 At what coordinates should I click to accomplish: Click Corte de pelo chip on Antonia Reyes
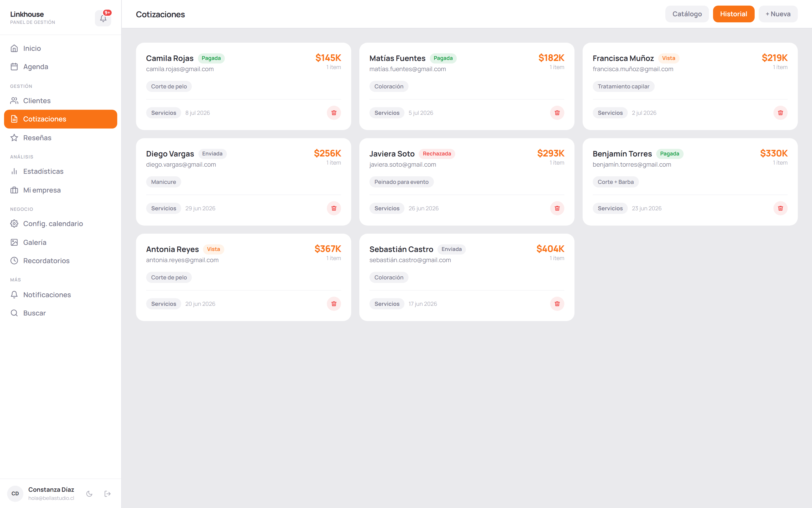(x=169, y=277)
